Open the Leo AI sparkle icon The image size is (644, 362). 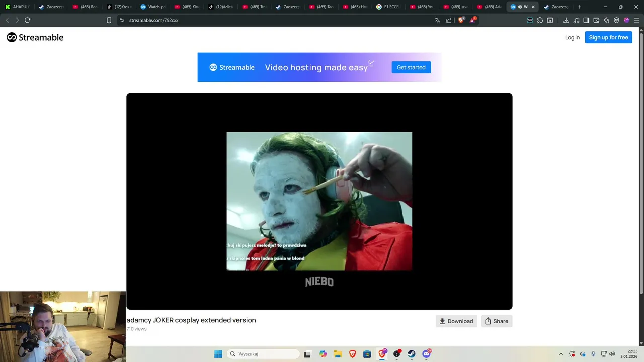point(606,20)
